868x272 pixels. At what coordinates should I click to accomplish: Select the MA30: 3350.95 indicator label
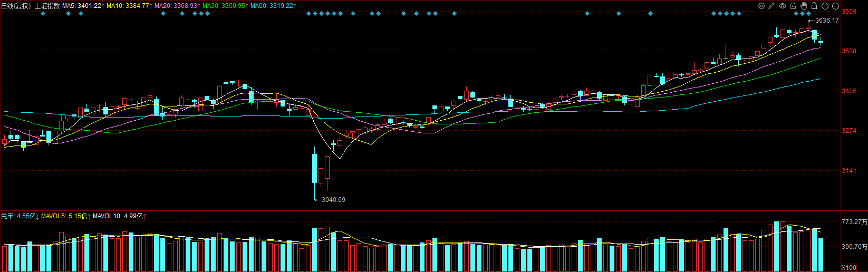[224, 6]
